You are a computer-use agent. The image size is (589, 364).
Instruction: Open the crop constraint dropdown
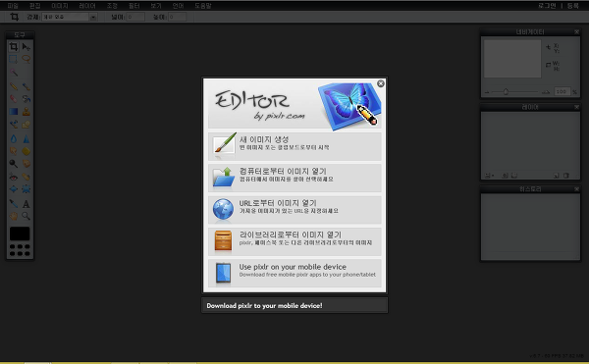point(70,17)
